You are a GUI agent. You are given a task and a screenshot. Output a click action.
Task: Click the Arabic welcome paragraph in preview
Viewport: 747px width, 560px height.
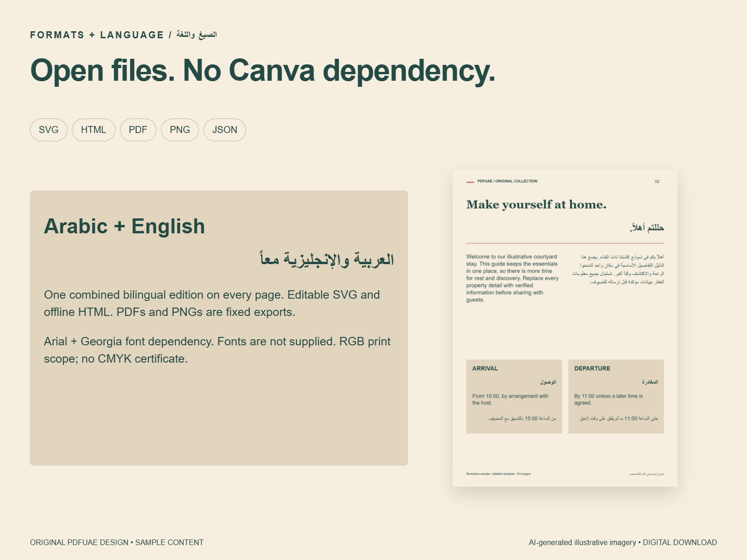tap(618, 269)
